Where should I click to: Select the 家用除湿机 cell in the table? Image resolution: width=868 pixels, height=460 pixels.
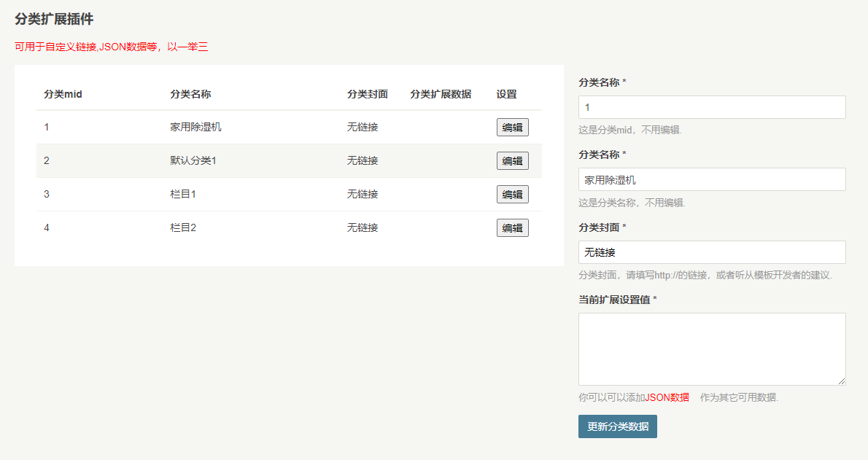click(x=195, y=127)
